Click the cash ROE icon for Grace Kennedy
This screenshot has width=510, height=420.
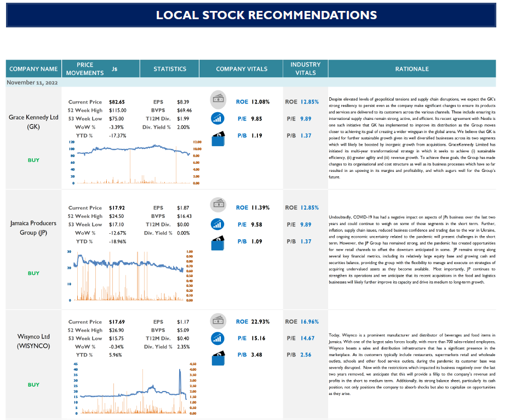pyautogui.click(x=218, y=99)
